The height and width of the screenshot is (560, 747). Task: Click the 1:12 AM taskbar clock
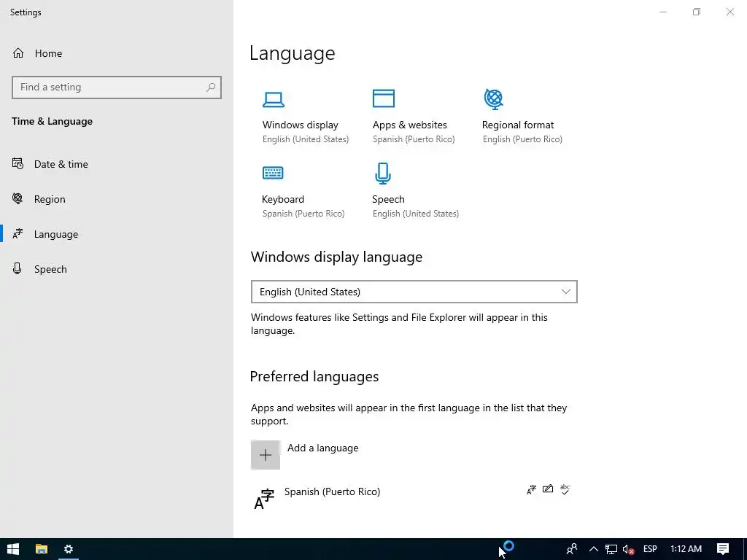coord(686,549)
